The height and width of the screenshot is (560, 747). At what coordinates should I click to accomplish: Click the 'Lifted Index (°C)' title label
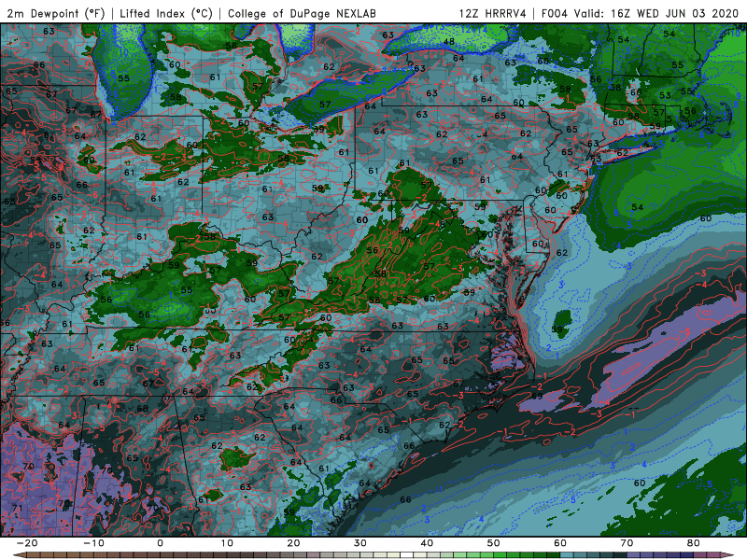point(166,13)
